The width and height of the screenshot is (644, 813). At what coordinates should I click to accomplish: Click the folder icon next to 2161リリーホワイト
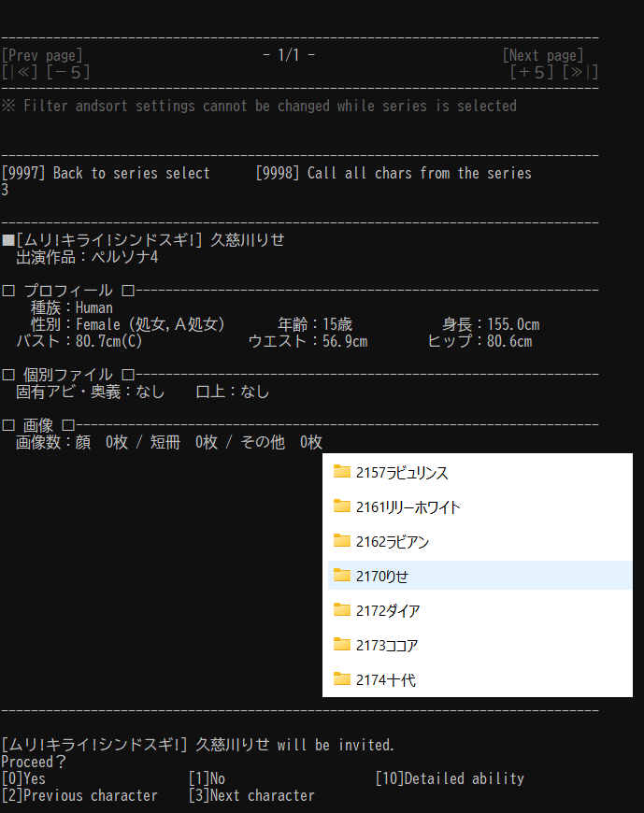point(341,506)
